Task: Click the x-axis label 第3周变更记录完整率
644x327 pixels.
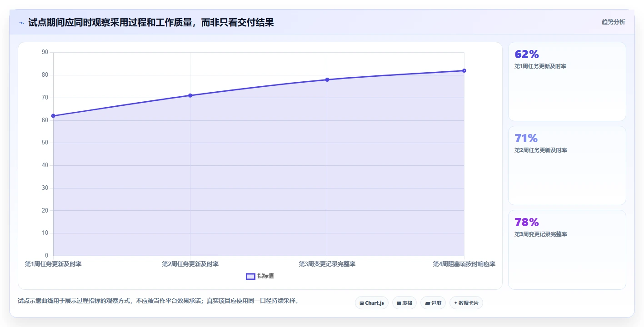Action: coord(327,264)
